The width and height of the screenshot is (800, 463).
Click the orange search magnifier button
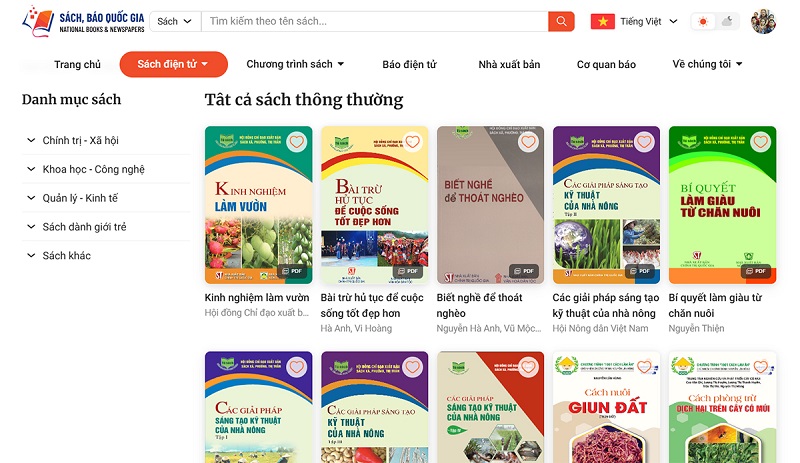[x=561, y=21]
